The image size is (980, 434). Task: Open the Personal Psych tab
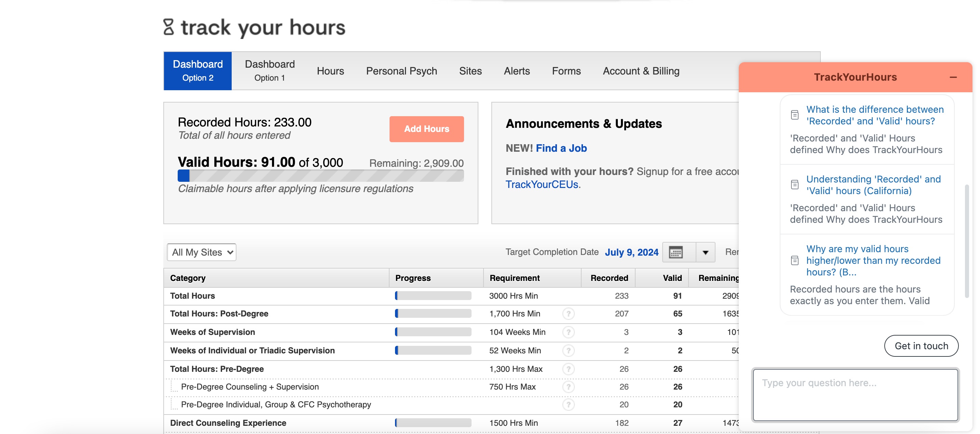click(401, 71)
